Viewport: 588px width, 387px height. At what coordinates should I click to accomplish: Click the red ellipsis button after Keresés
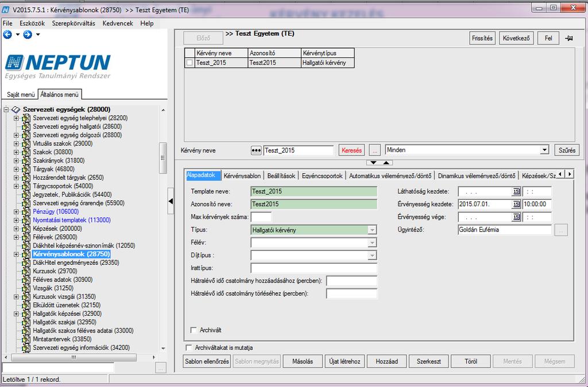(374, 150)
